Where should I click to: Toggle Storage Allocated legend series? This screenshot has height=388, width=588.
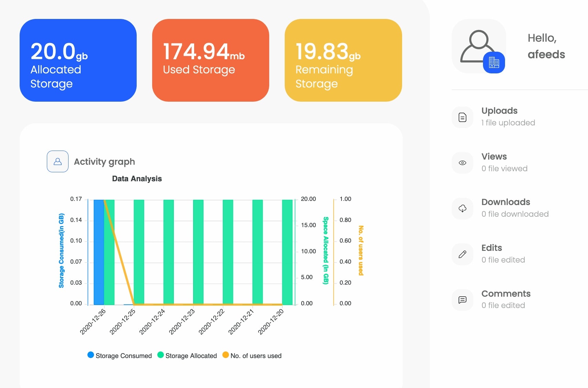point(187,355)
